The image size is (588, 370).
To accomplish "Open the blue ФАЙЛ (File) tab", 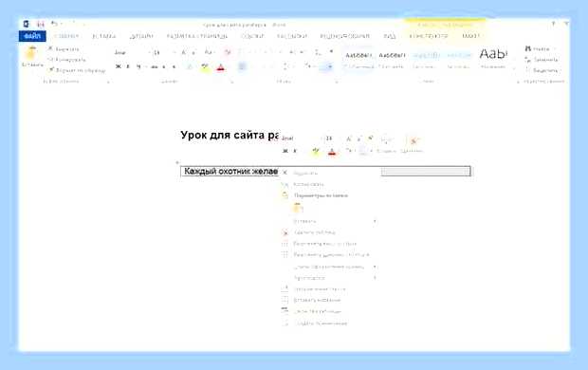I will point(32,36).
